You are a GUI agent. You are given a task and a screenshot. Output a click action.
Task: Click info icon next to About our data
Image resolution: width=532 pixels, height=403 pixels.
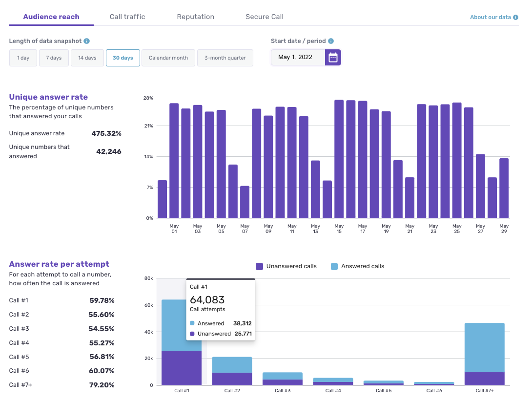point(516,18)
